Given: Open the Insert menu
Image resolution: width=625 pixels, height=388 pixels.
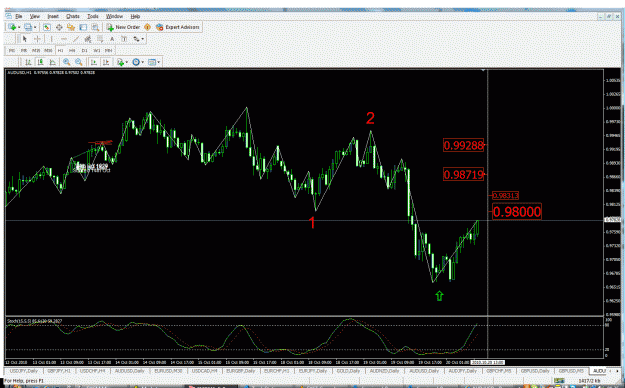Looking at the screenshot, I should click(x=53, y=16).
